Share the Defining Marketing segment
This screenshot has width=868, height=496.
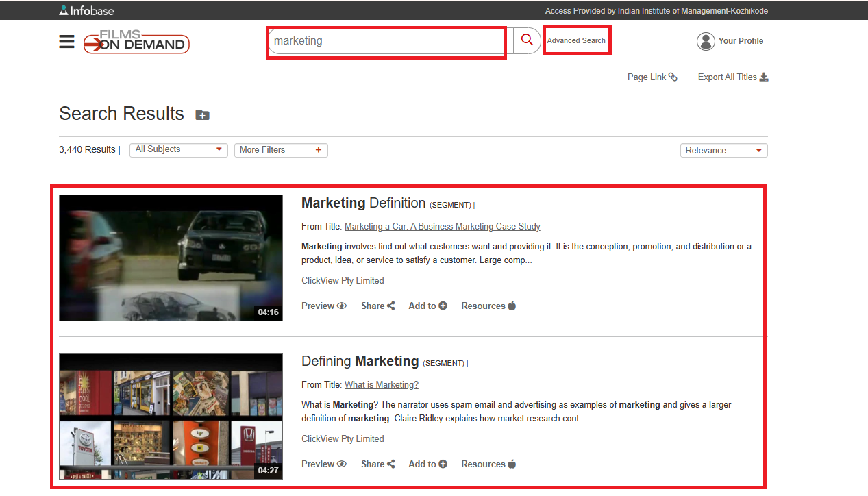tap(377, 464)
